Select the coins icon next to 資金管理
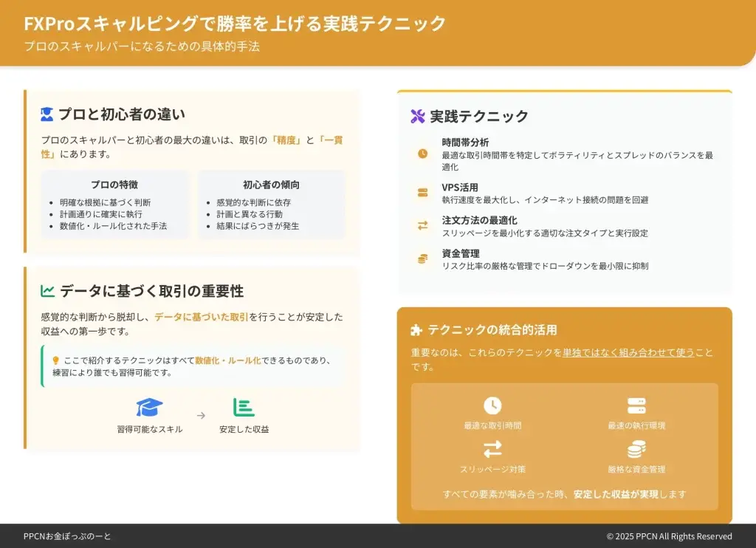This screenshot has height=548, width=756. click(x=422, y=258)
